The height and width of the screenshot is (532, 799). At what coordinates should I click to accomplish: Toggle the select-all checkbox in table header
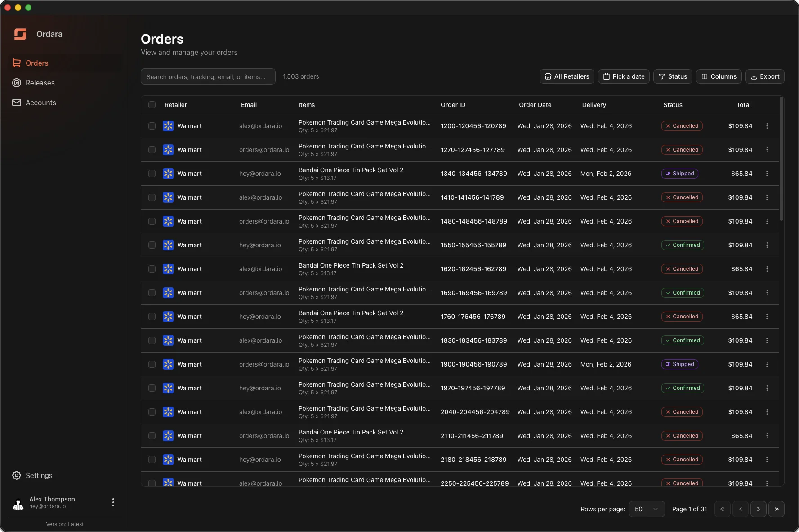pyautogui.click(x=152, y=105)
